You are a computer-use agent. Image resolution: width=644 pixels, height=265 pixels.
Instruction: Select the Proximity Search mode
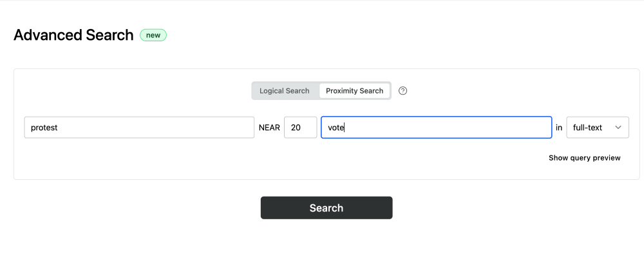click(354, 91)
